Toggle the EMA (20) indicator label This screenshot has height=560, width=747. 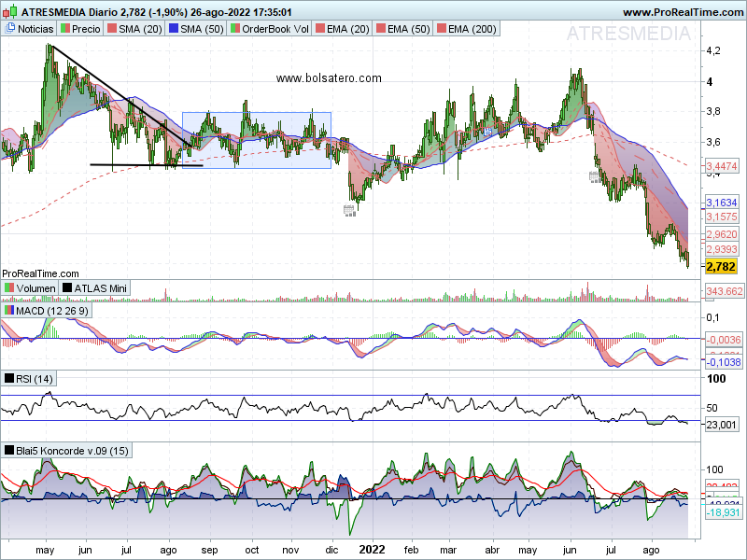point(343,29)
